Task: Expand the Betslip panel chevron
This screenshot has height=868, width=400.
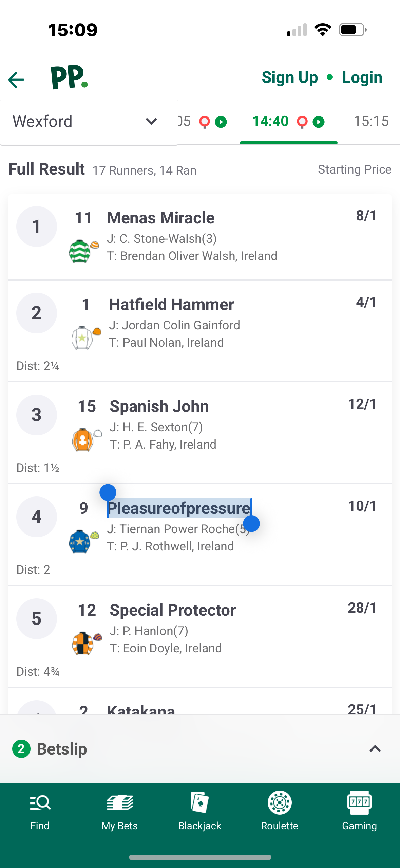Action: [x=375, y=749]
